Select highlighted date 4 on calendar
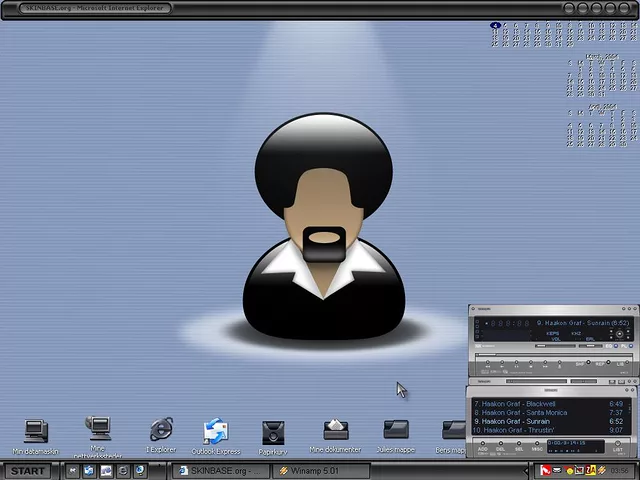Viewport: 640px width, 480px height. 495,26
